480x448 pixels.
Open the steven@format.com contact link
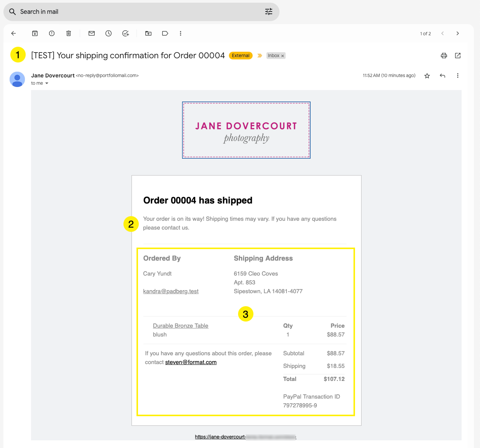tap(191, 362)
